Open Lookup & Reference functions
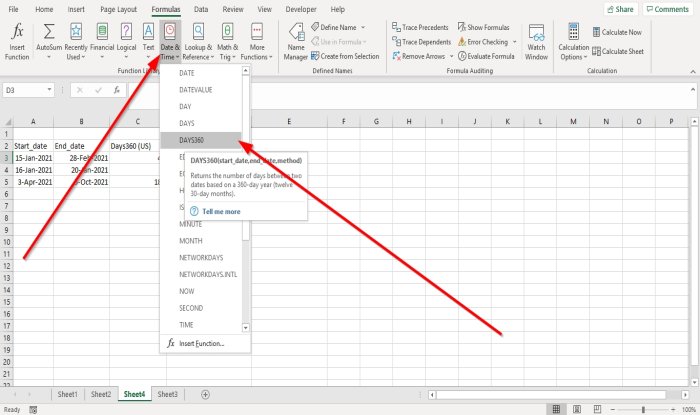The height and width of the screenshot is (415, 700). [199, 42]
